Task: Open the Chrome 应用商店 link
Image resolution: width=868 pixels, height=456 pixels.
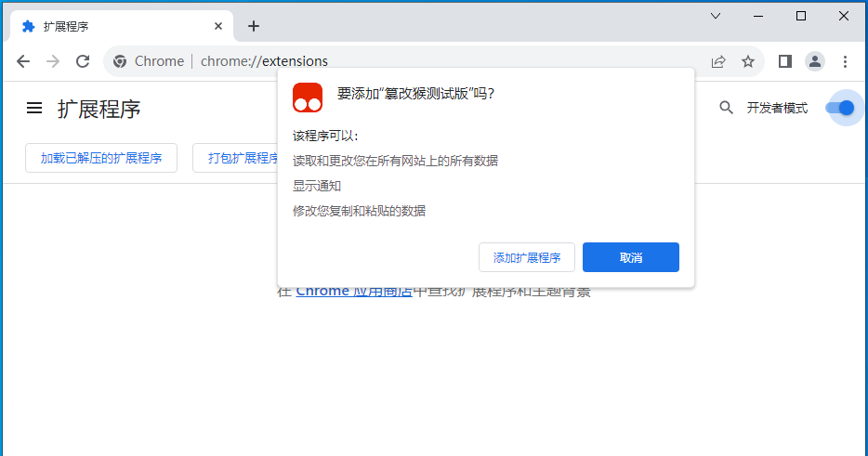Action: pyautogui.click(x=354, y=291)
